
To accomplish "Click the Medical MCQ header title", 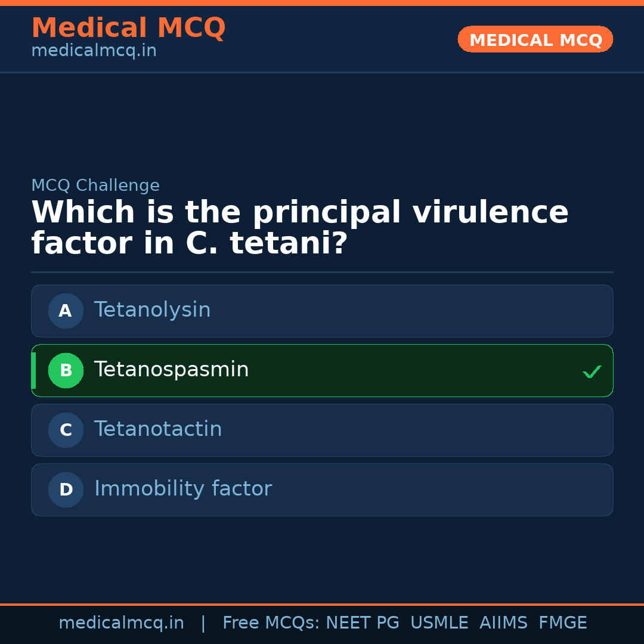I will (128, 28).
